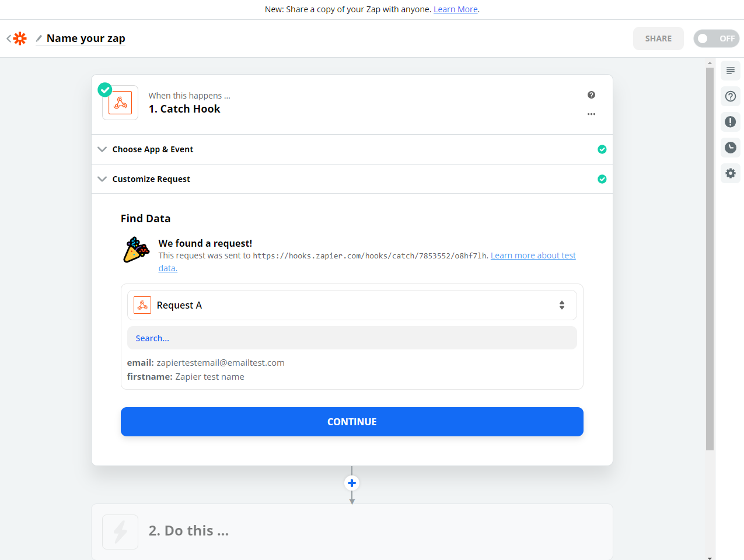Open Learn more about test data link
This screenshot has width=744, height=560.
(x=533, y=256)
